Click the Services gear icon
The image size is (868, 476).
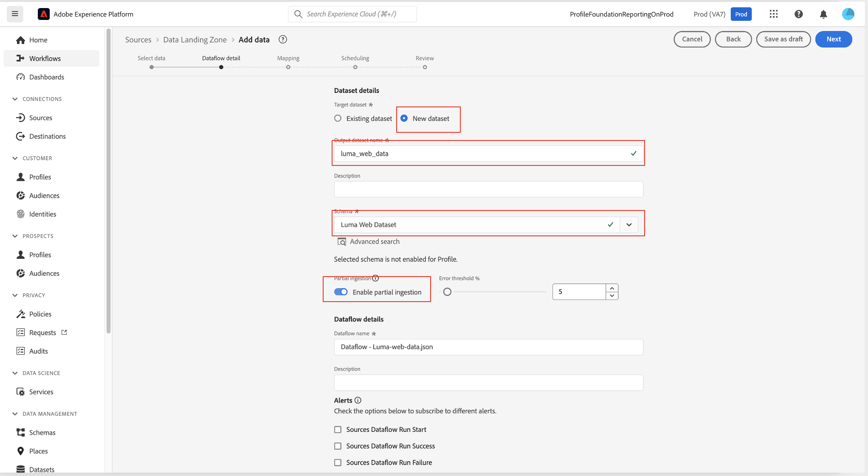pyautogui.click(x=20, y=392)
